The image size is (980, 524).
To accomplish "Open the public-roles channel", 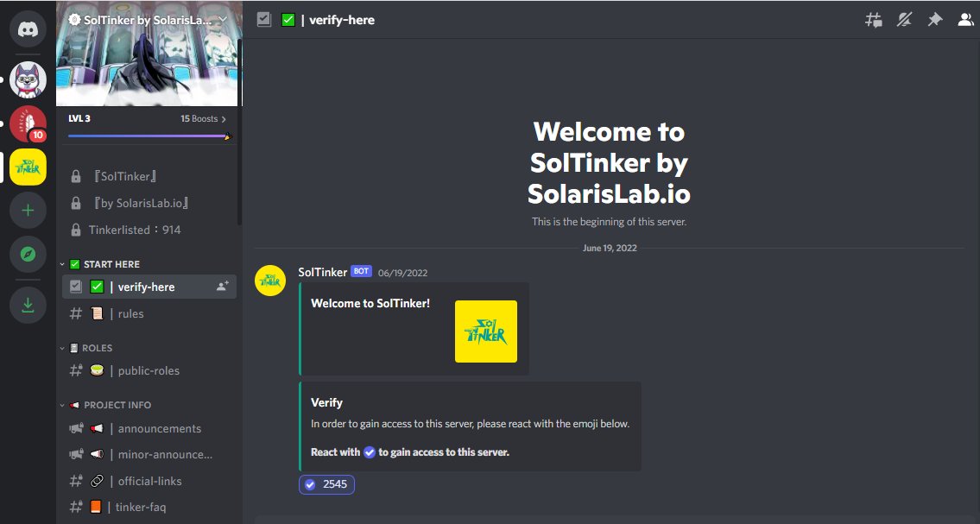I will point(149,370).
